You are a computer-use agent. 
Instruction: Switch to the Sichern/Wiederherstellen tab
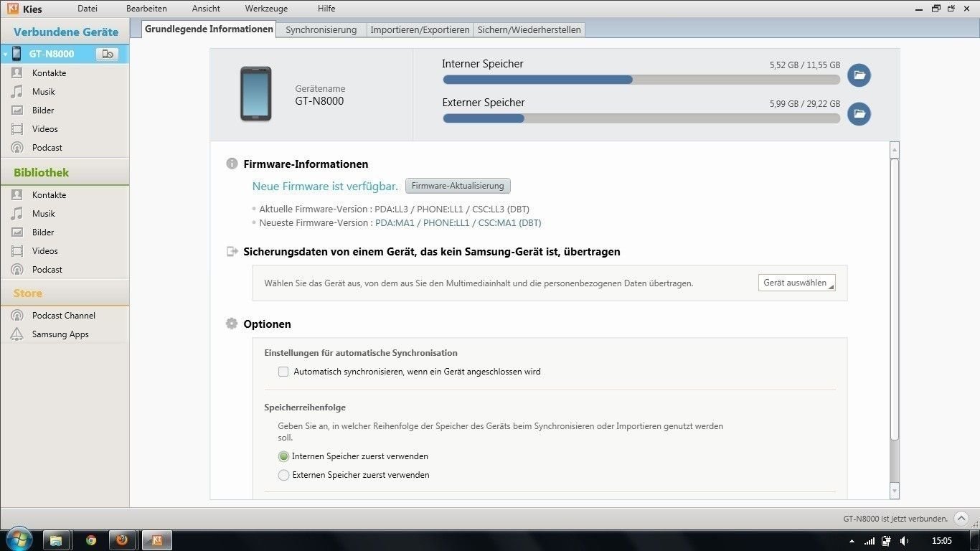click(x=529, y=29)
